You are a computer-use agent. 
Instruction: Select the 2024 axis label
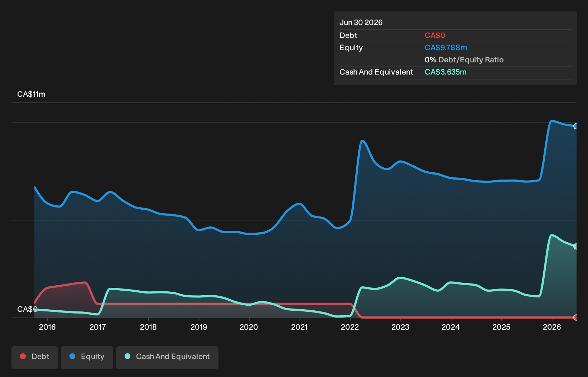click(451, 327)
